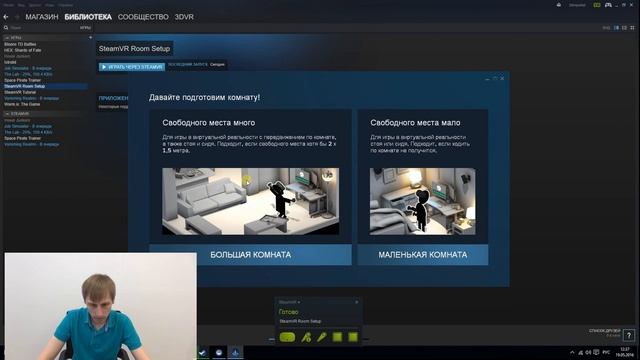Minimize the Room Setup dialog

point(487,78)
